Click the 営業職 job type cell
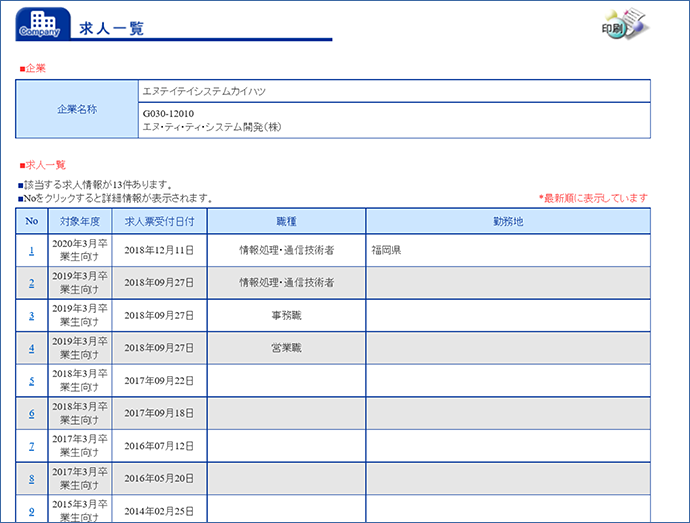This screenshot has width=690, height=523. click(x=286, y=348)
